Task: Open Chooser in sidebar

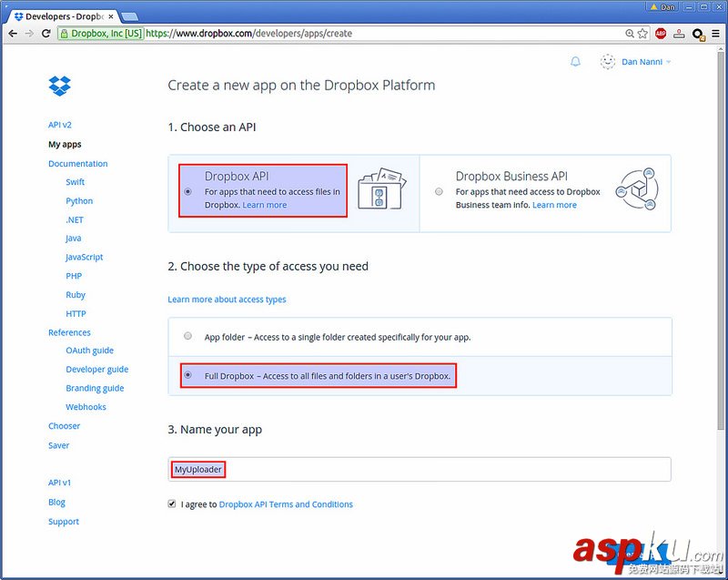Action: [64, 426]
